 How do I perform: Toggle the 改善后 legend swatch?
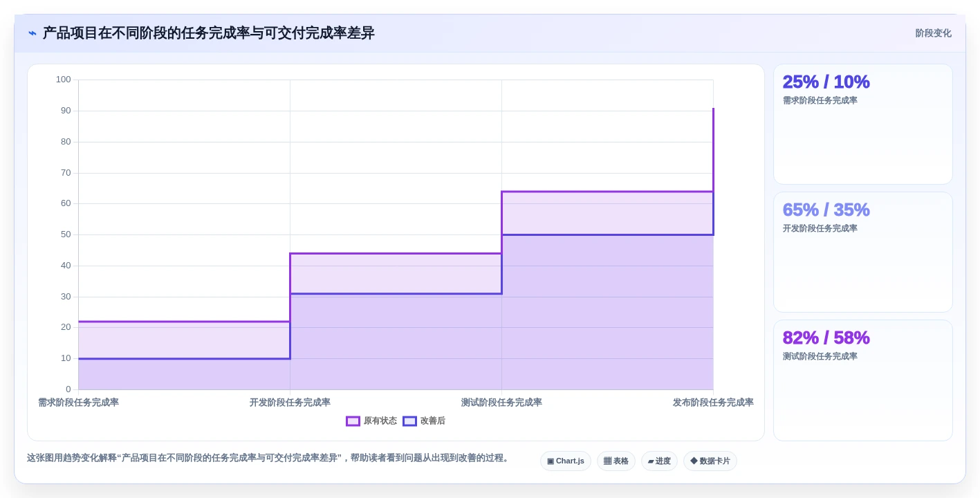pyautogui.click(x=409, y=421)
